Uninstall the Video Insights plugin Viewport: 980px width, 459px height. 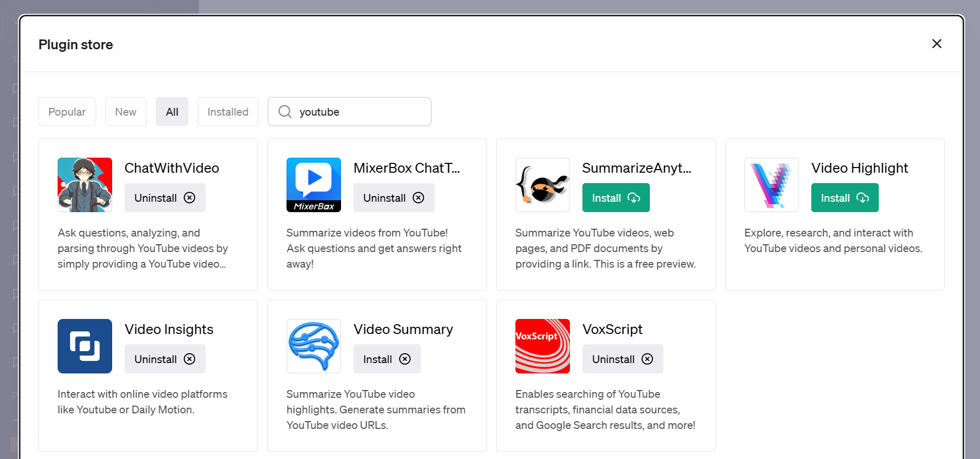pyautogui.click(x=165, y=359)
